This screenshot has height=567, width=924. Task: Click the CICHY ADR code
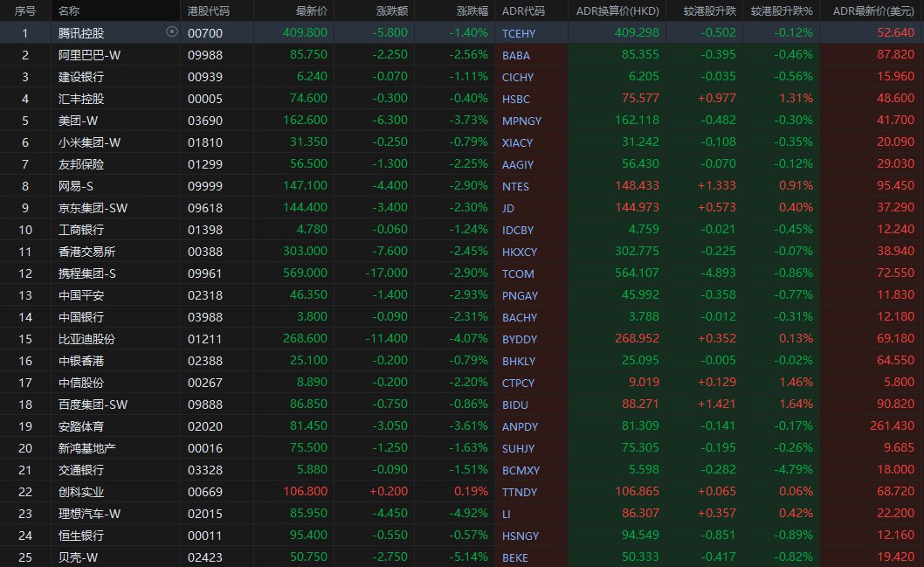[517, 77]
